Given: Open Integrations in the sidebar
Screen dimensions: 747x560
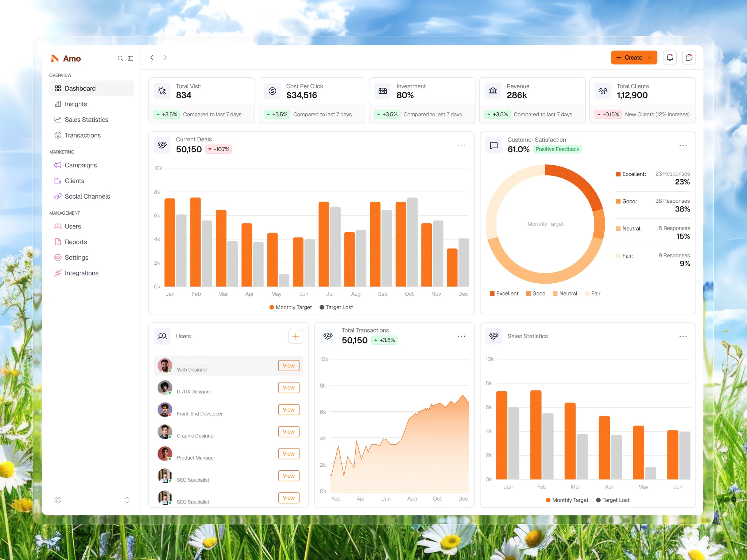Looking at the screenshot, I should (x=92, y=273).
